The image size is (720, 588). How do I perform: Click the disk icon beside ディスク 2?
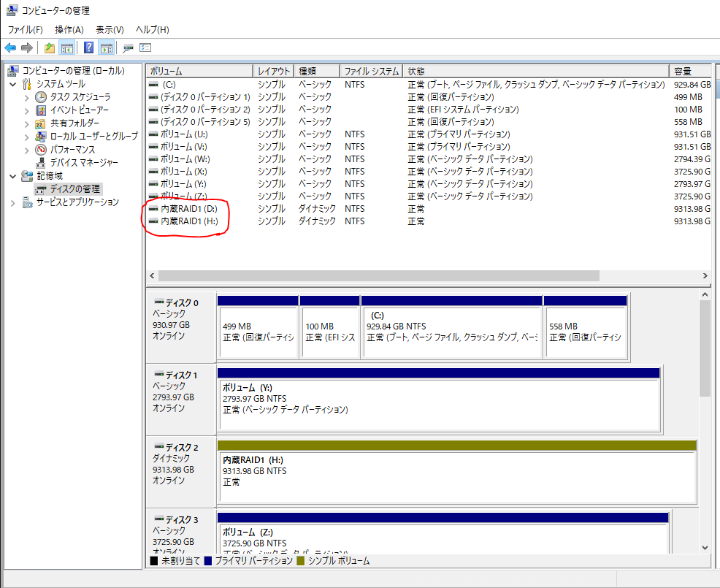pos(159,446)
